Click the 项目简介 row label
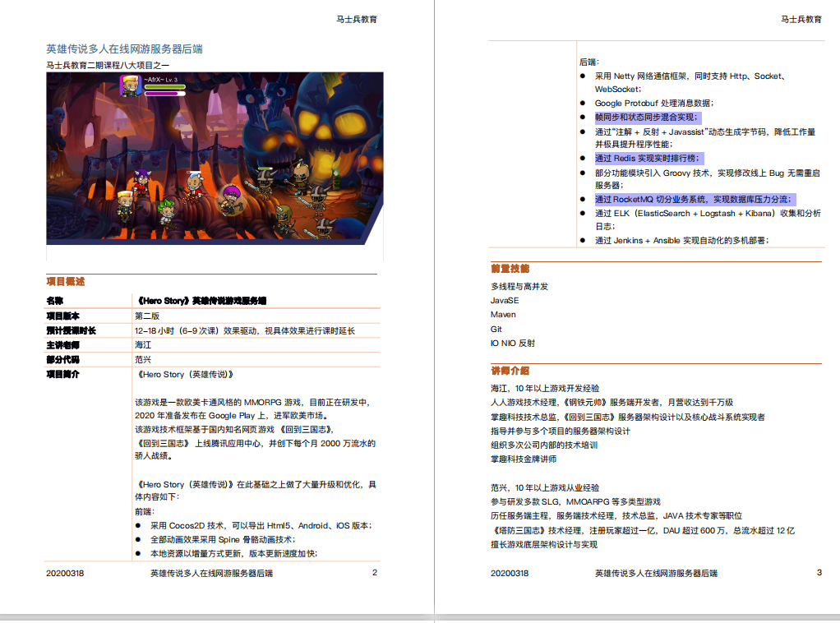The width and height of the screenshot is (840, 623). (x=62, y=374)
